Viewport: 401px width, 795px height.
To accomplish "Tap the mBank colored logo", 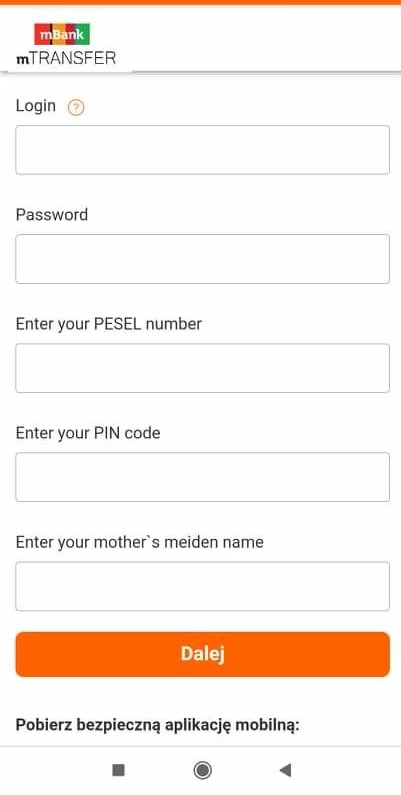I will tap(62, 34).
